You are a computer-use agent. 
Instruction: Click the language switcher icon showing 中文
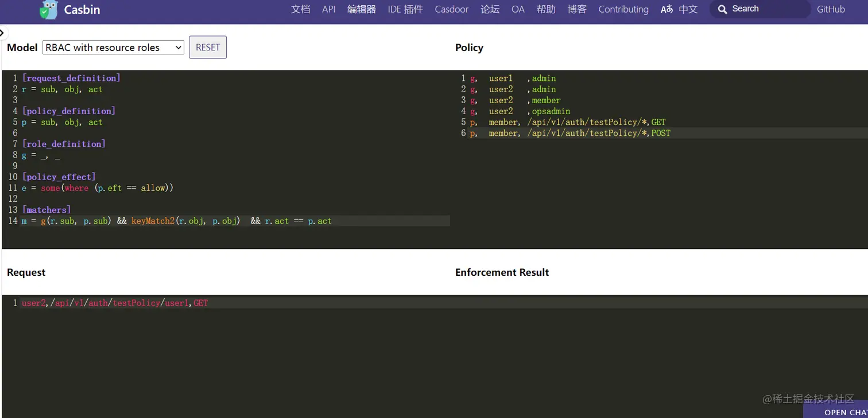pos(679,9)
